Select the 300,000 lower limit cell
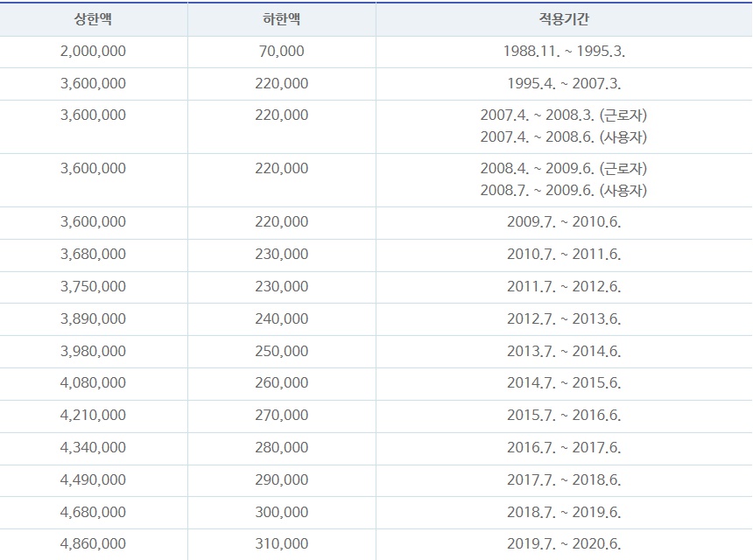 pos(281,512)
